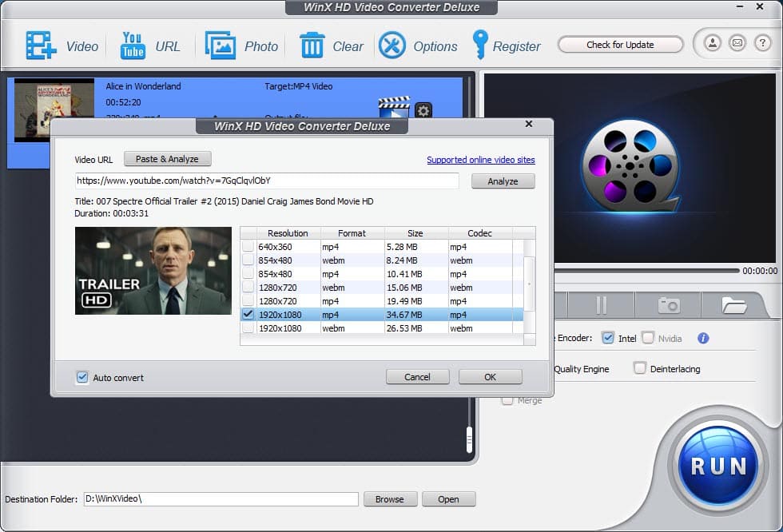Take a snapshot with the camera icon
Viewport: 783px width, 532px height.
[669, 305]
